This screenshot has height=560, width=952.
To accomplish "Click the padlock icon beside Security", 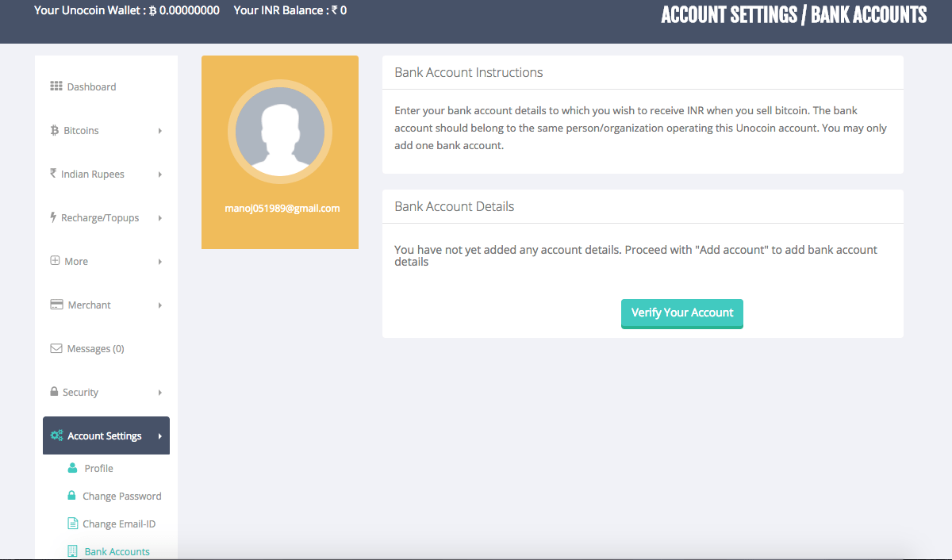I will point(54,392).
